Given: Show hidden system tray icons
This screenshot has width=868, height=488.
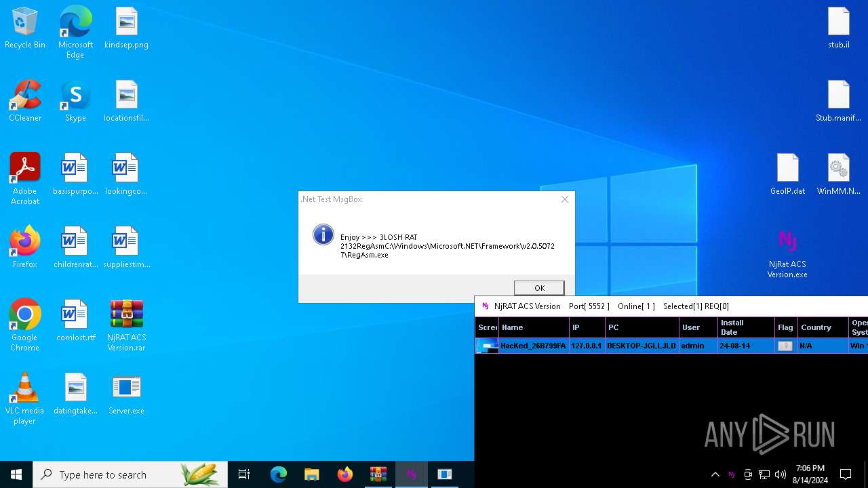Looking at the screenshot, I should [715, 474].
